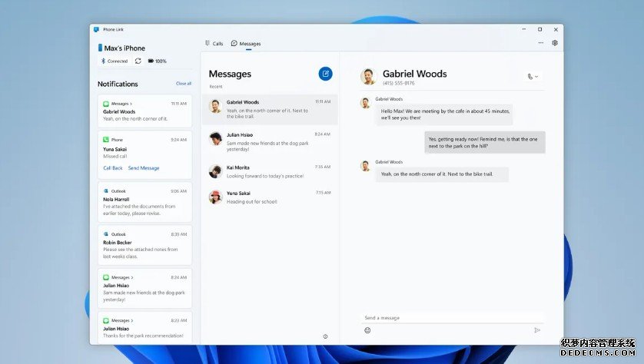Open Nola Harrell Outlook notification
644x364 pixels.
[x=145, y=202]
